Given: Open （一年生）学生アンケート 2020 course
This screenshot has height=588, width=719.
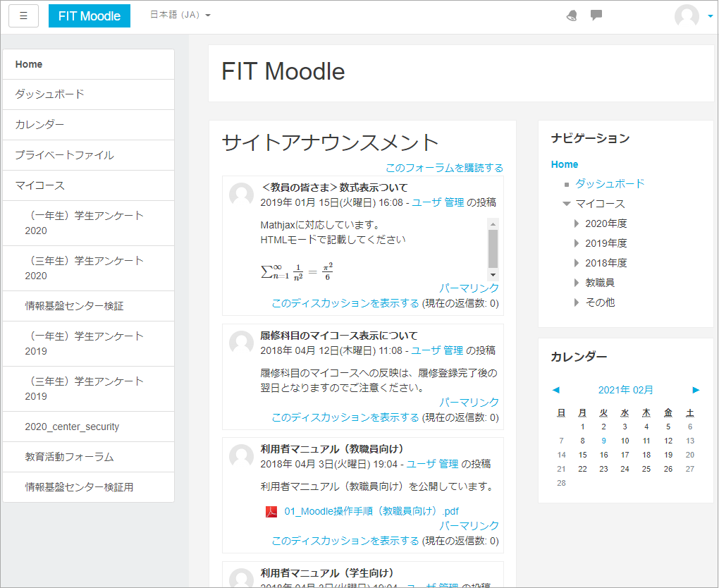Looking at the screenshot, I should point(89,223).
